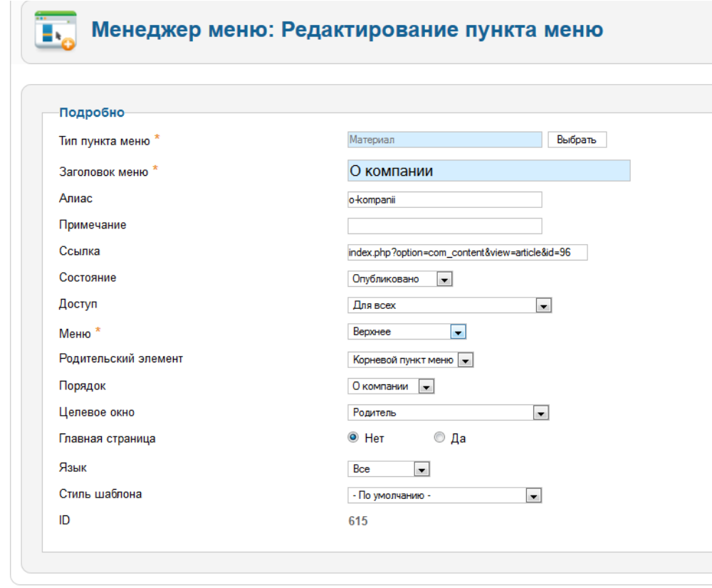Click the Заголовок меню text field
Image resolution: width=712 pixels, height=588 pixels.
pos(488,171)
